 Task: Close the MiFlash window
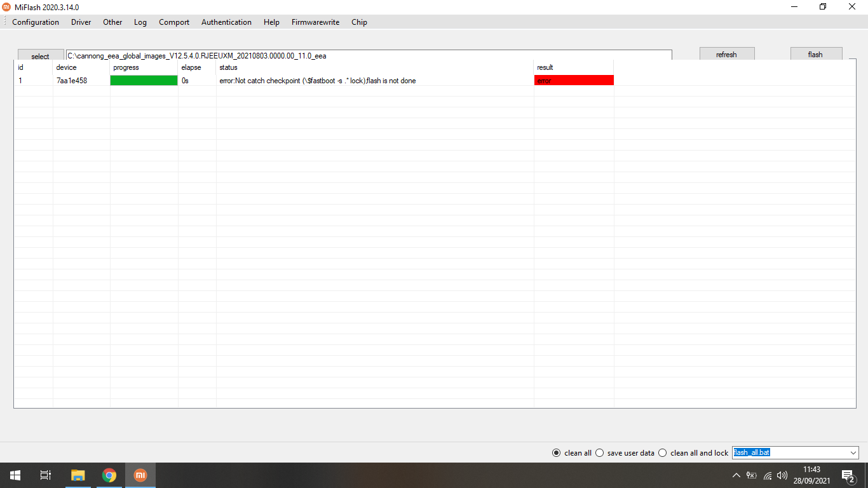(852, 6)
